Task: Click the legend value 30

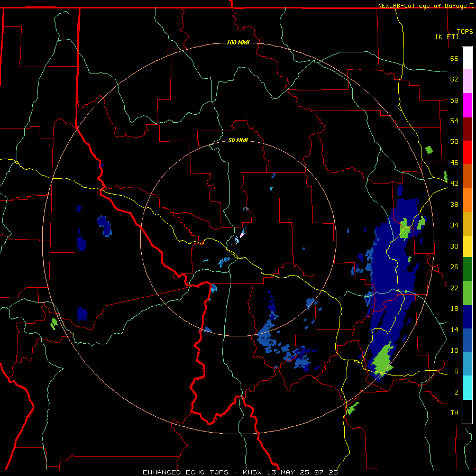Action: pos(454,246)
